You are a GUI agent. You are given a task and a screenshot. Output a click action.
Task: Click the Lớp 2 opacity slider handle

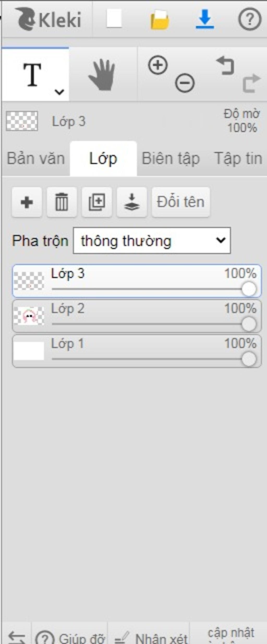[x=249, y=324]
